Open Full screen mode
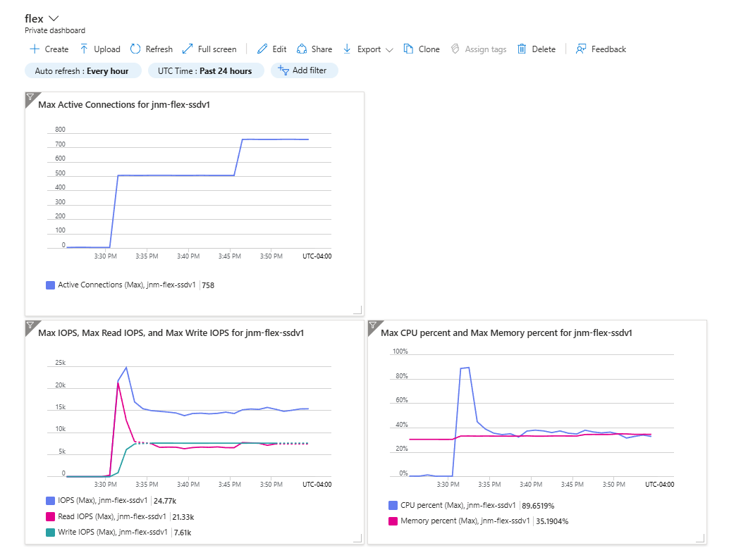 pyautogui.click(x=209, y=49)
